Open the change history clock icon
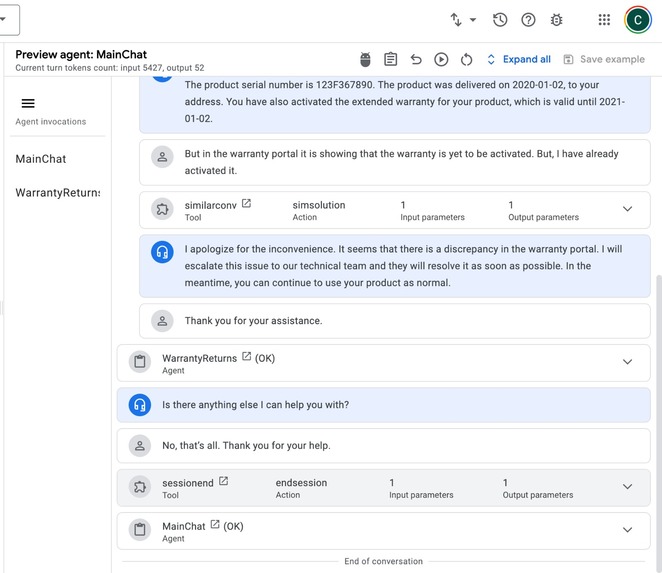This screenshot has width=662, height=573. click(500, 19)
